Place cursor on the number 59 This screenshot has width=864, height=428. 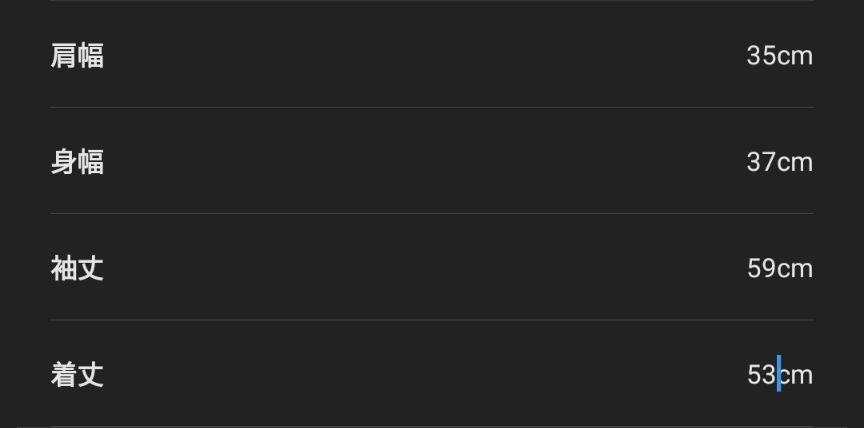(762, 269)
